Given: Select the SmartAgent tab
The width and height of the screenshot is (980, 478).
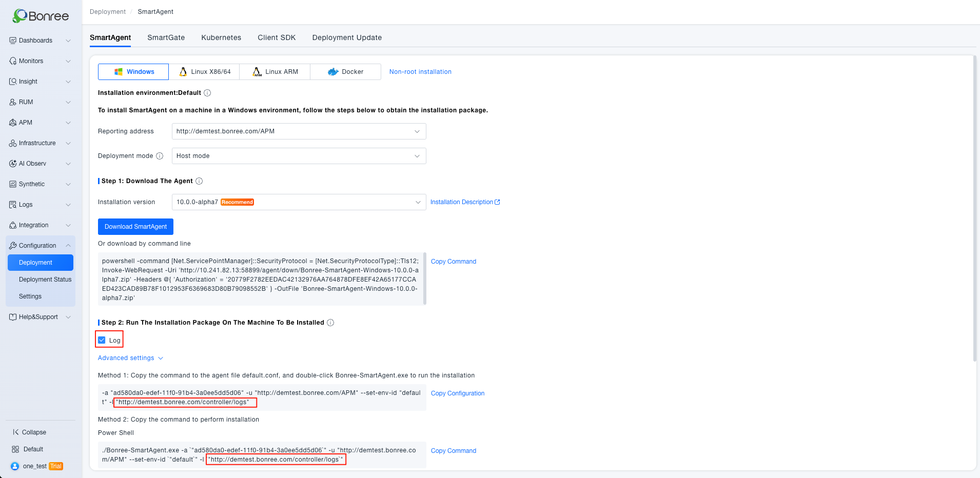Looking at the screenshot, I should pyautogui.click(x=110, y=37).
